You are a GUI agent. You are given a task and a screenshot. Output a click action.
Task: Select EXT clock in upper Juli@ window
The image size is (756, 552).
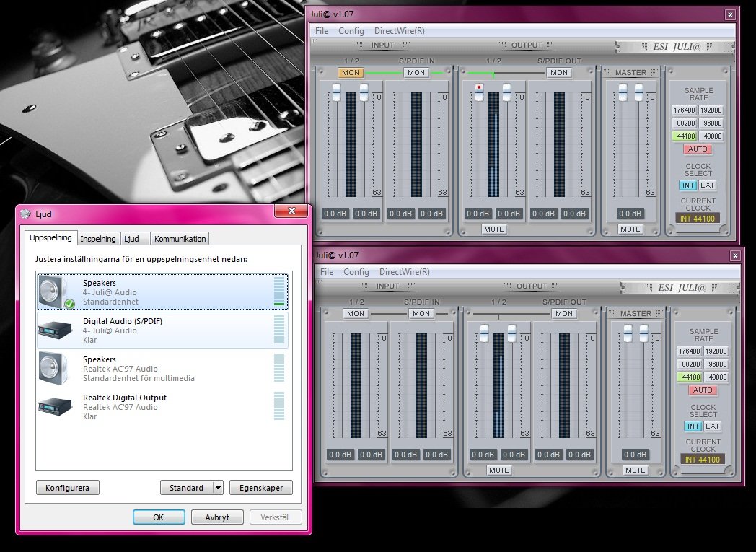[x=707, y=185]
